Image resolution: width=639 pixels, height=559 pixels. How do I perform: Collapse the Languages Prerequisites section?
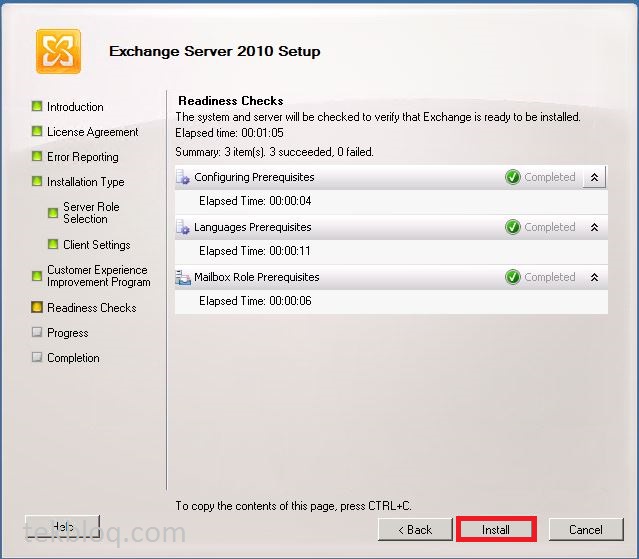coord(594,227)
